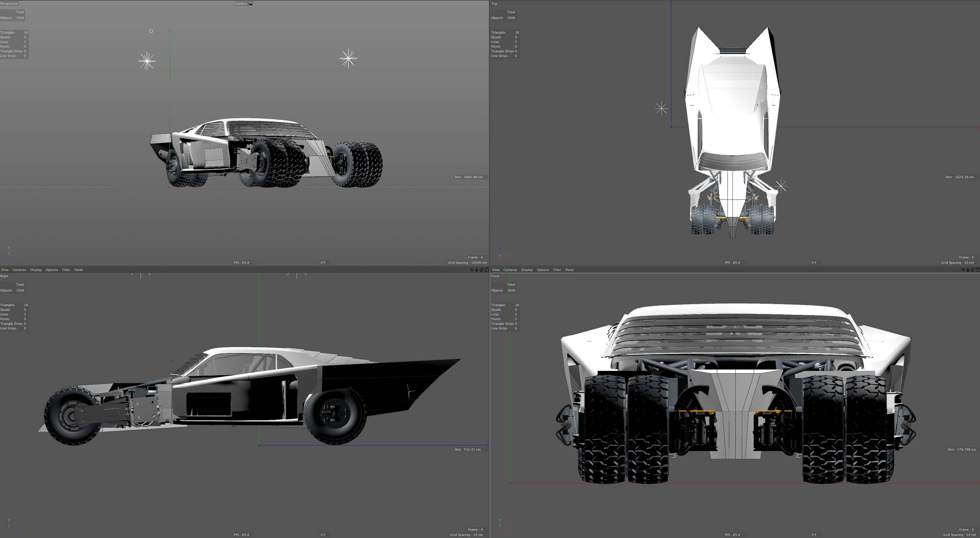Select the front wheel of car in Right view
Screen dimensions: 980x538
73,416
